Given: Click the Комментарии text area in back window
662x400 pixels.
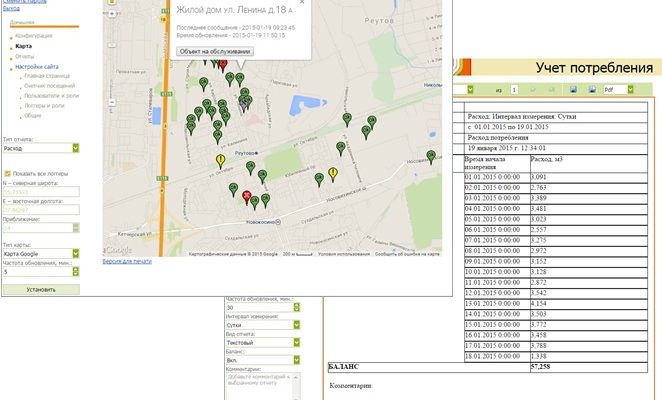Looking at the screenshot, I should 259,386.
